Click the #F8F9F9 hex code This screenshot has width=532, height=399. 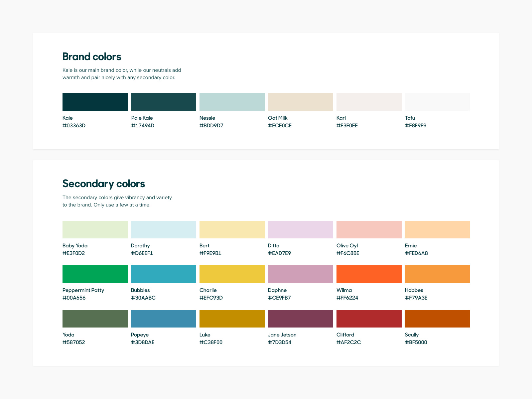click(x=416, y=126)
